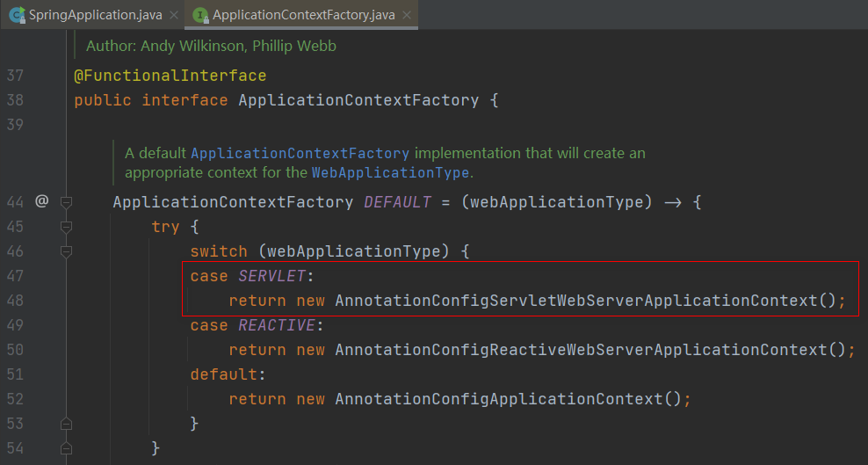The image size is (868, 465).
Task: Close the ApplicationContextFactory.java tab
Action: pos(407,16)
